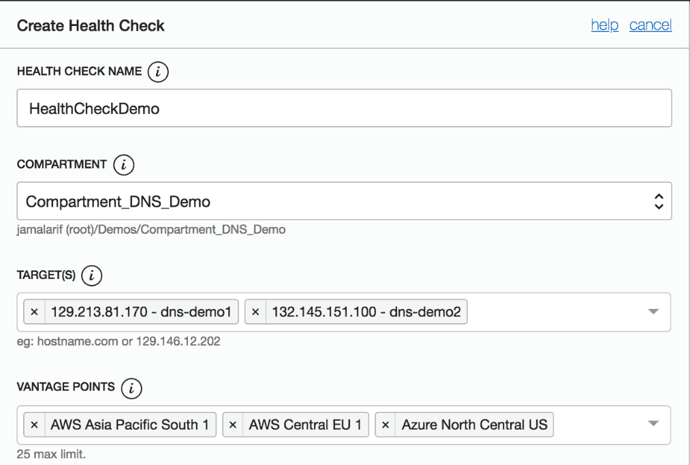Open the help link
This screenshot has width=690, height=465.
click(604, 25)
